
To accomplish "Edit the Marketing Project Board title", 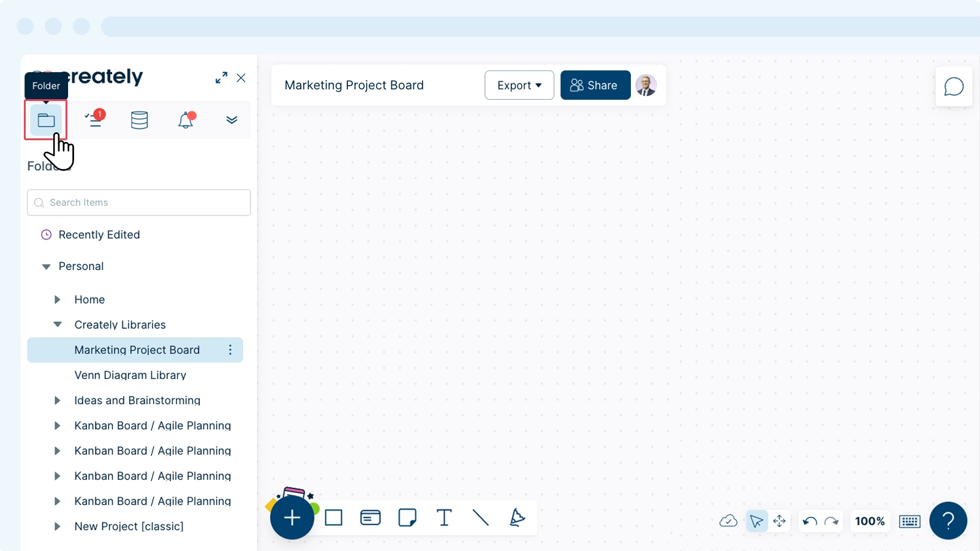I will (354, 85).
